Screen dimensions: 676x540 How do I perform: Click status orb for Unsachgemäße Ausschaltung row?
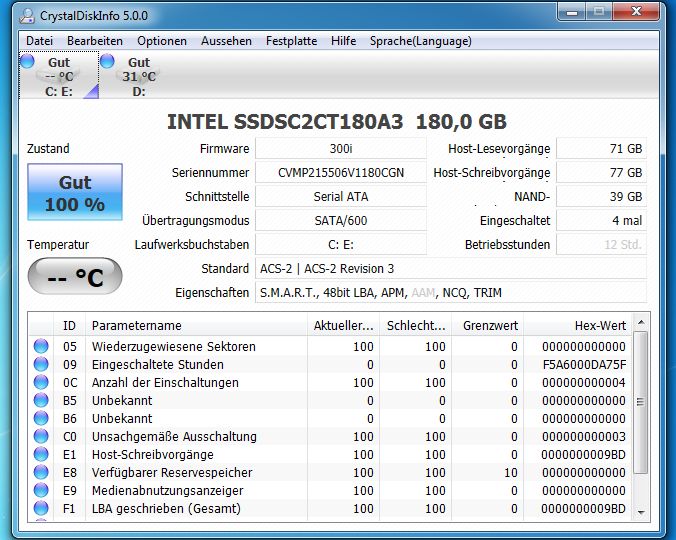pos(41,436)
